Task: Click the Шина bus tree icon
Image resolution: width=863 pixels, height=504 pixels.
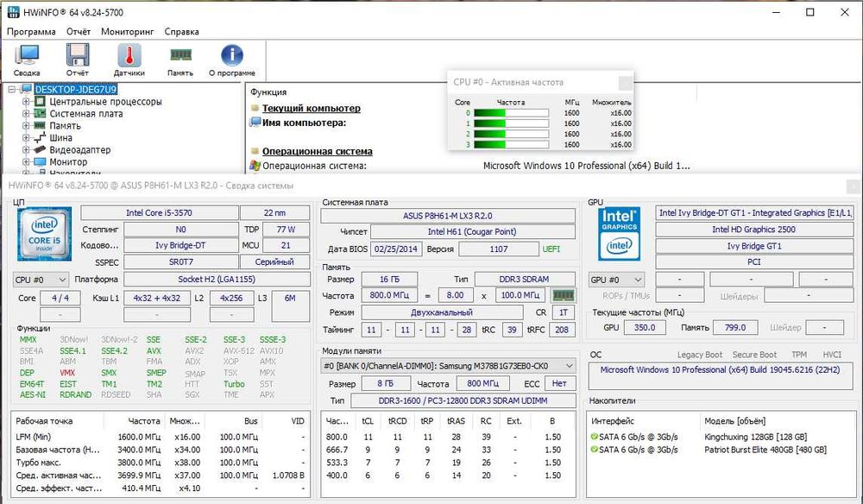Action: (x=40, y=137)
